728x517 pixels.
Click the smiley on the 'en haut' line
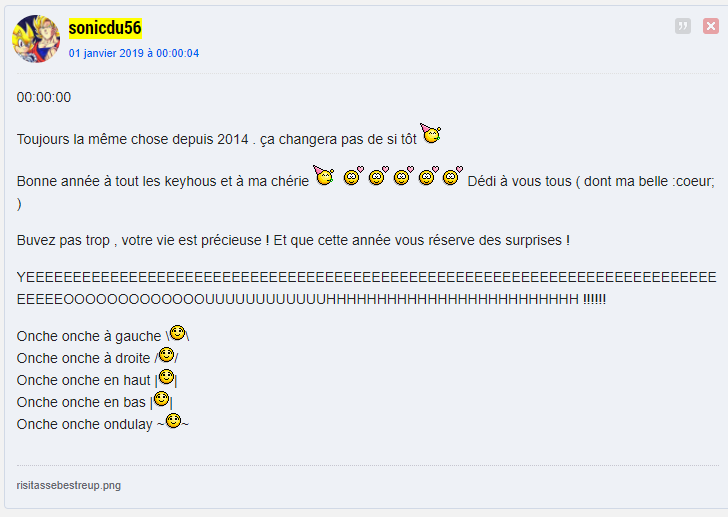pyautogui.click(x=166, y=377)
